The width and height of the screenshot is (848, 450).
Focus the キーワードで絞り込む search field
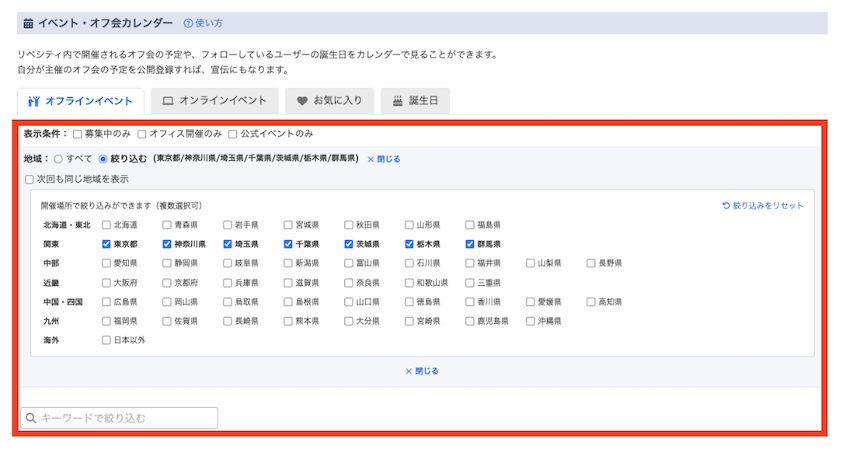click(119, 418)
